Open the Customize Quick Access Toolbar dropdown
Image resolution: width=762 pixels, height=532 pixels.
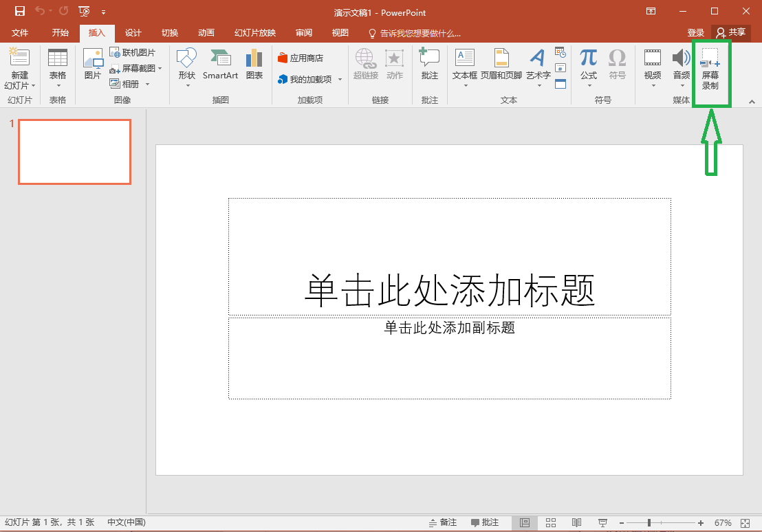point(104,12)
